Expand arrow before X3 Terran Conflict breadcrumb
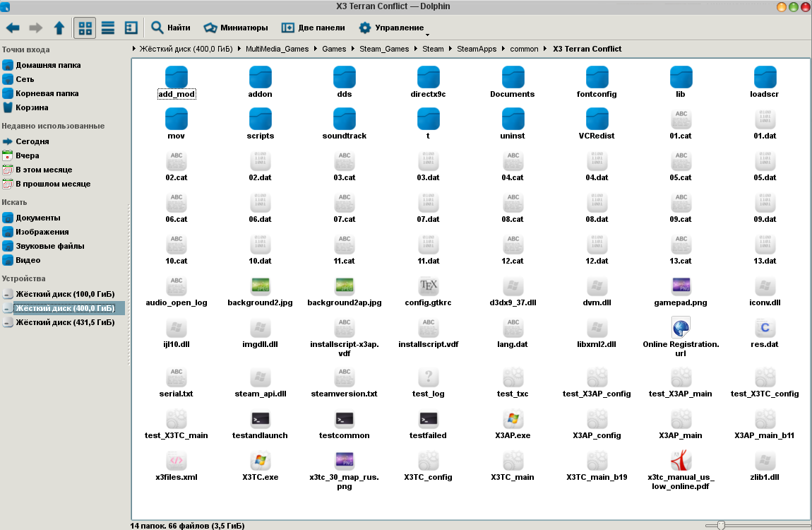 (x=545, y=49)
